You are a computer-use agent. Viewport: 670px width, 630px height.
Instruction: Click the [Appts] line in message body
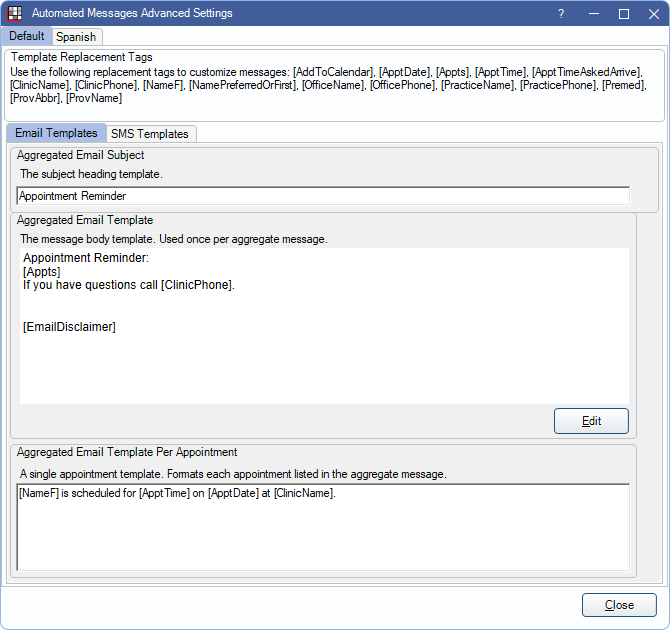coord(42,272)
